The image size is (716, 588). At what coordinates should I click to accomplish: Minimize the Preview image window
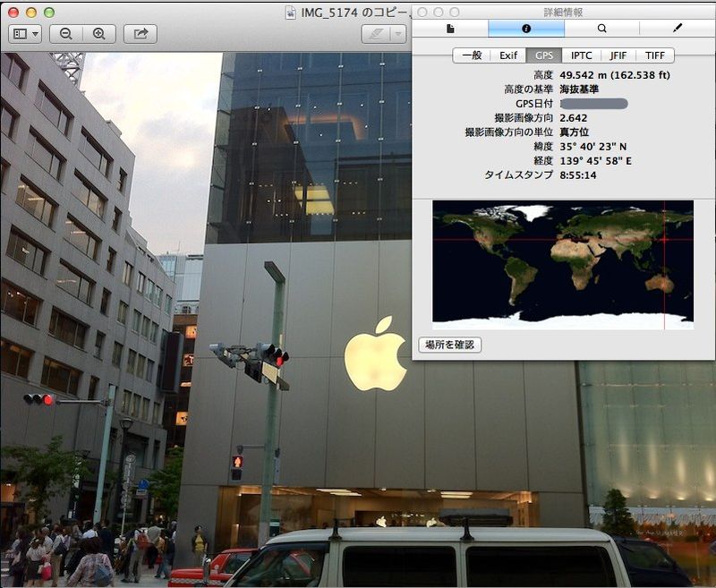[31, 13]
